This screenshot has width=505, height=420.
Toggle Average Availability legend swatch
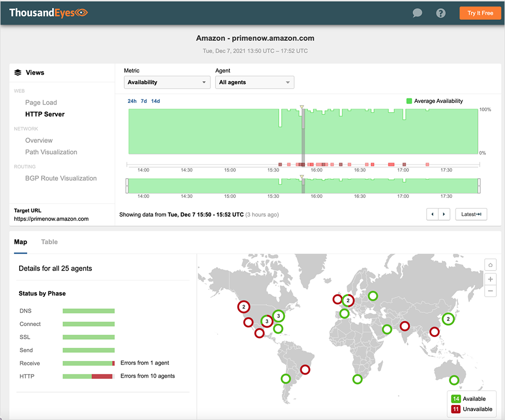point(409,101)
